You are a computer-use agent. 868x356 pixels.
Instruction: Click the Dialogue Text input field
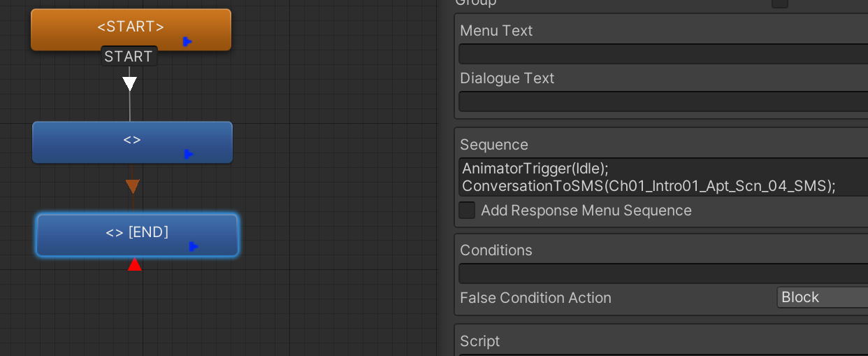pos(663,101)
